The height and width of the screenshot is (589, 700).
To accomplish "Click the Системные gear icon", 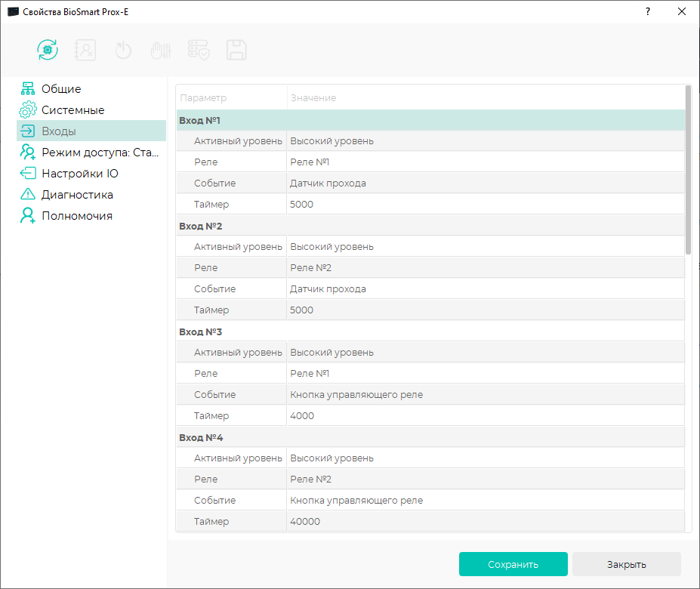I will pyautogui.click(x=28, y=109).
